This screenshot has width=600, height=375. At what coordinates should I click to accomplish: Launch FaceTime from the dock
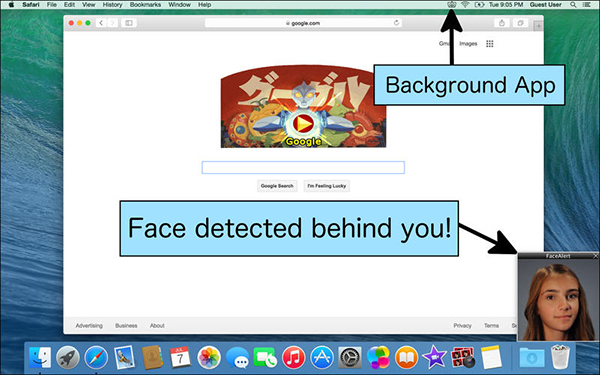click(265, 357)
